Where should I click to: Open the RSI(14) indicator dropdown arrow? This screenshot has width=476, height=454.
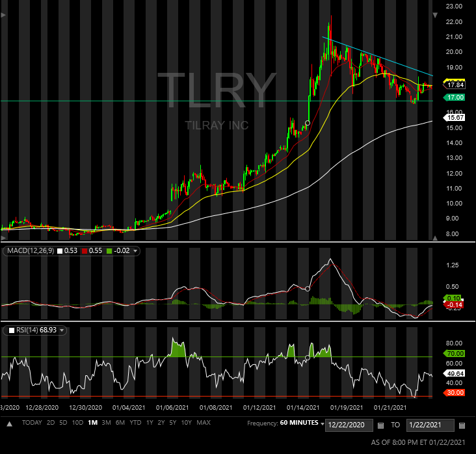(62, 330)
